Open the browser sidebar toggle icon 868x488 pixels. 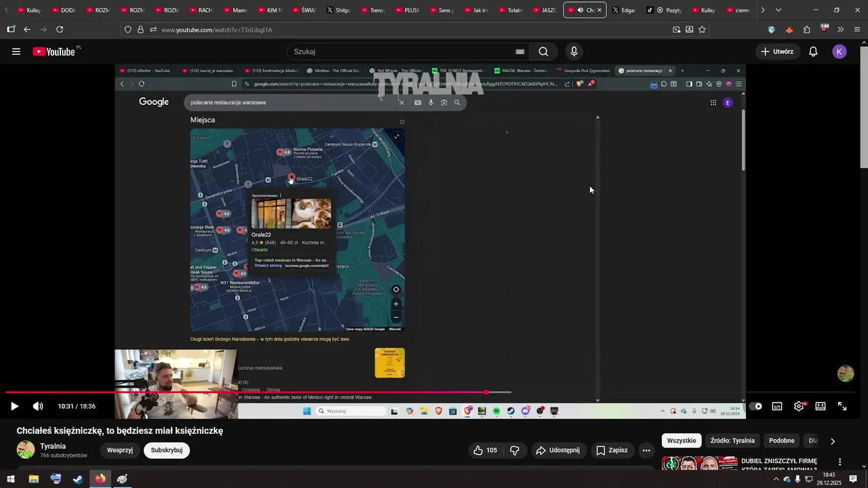coord(11,29)
